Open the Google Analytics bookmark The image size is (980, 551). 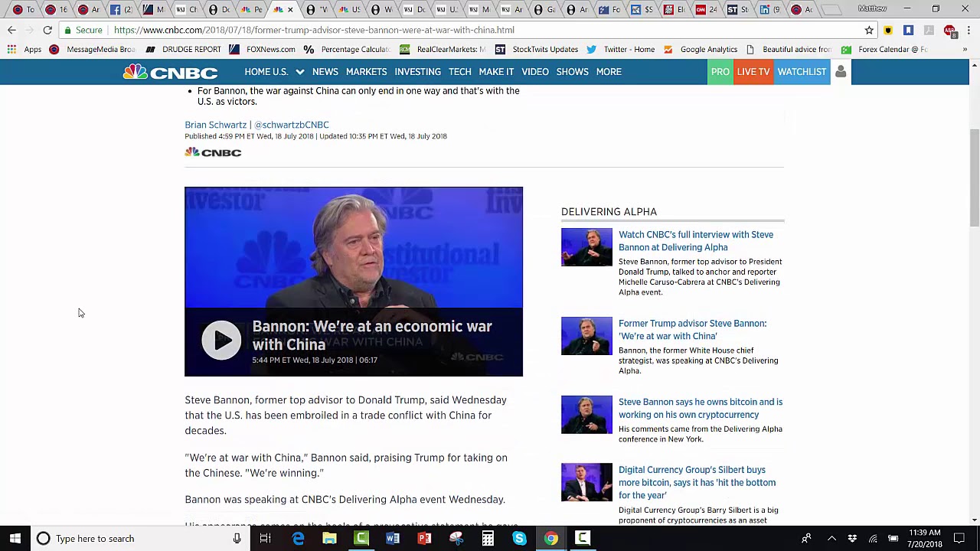pos(701,49)
